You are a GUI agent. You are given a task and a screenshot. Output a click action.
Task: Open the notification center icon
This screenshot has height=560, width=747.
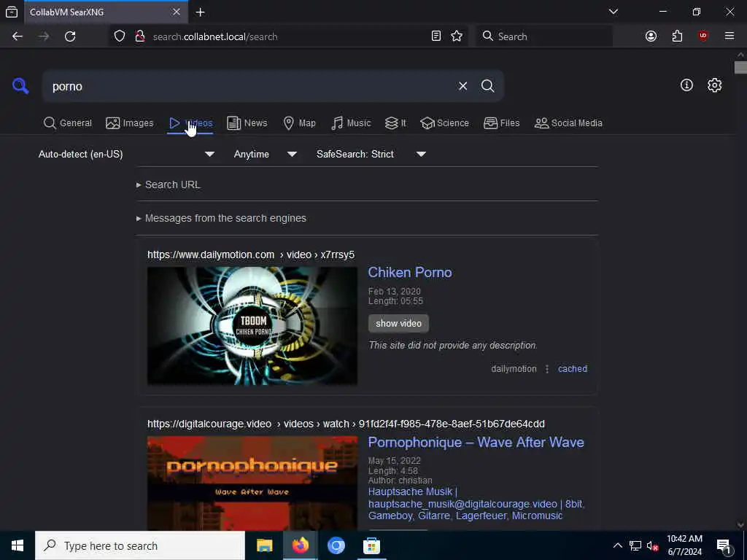(x=724, y=545)
